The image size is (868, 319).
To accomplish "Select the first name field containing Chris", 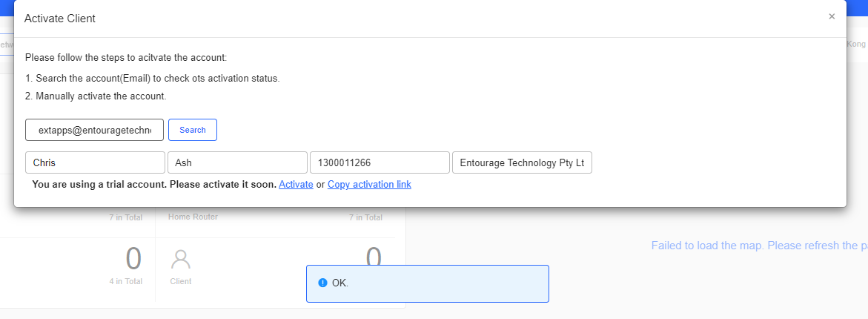I will [95, 162].
